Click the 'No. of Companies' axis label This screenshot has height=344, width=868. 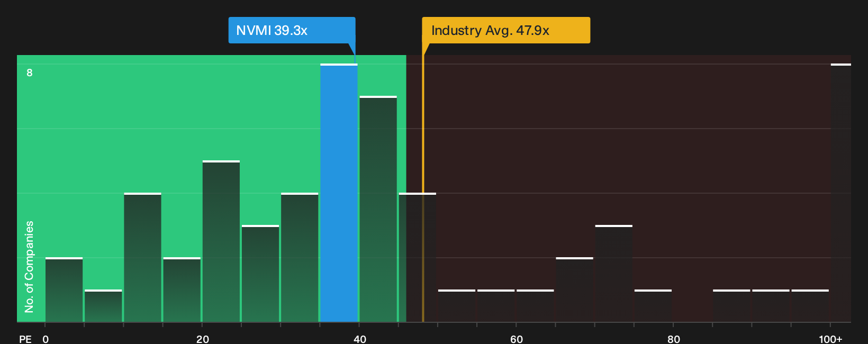(x=29, y=266)
